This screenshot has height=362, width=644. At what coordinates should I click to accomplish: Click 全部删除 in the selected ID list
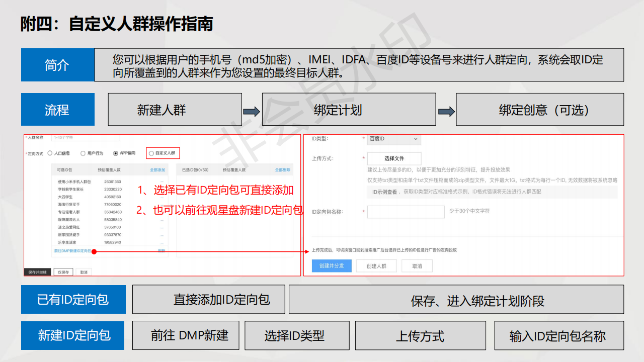pyautogui.click(x=282, y=170)
